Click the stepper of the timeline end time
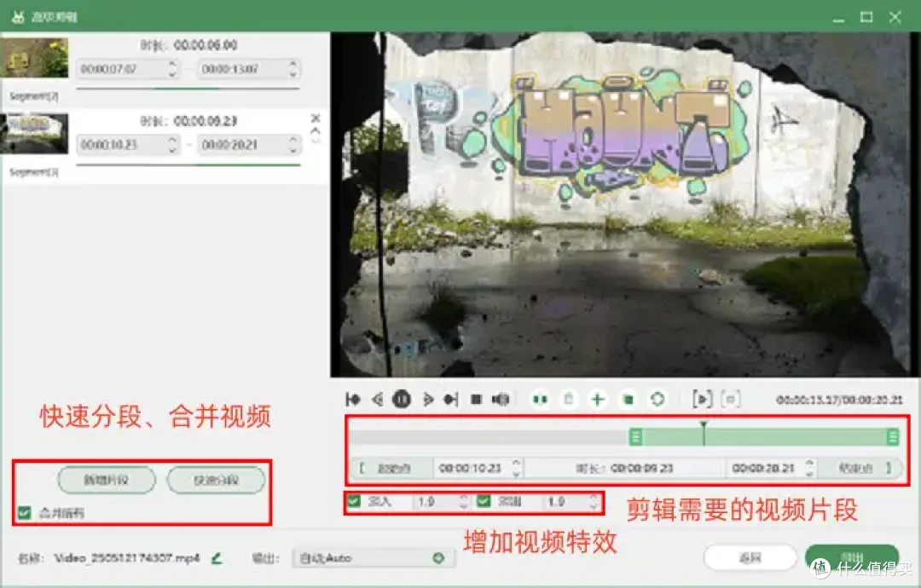This screenshot has width=921, height=588. [x=809, y=469]
